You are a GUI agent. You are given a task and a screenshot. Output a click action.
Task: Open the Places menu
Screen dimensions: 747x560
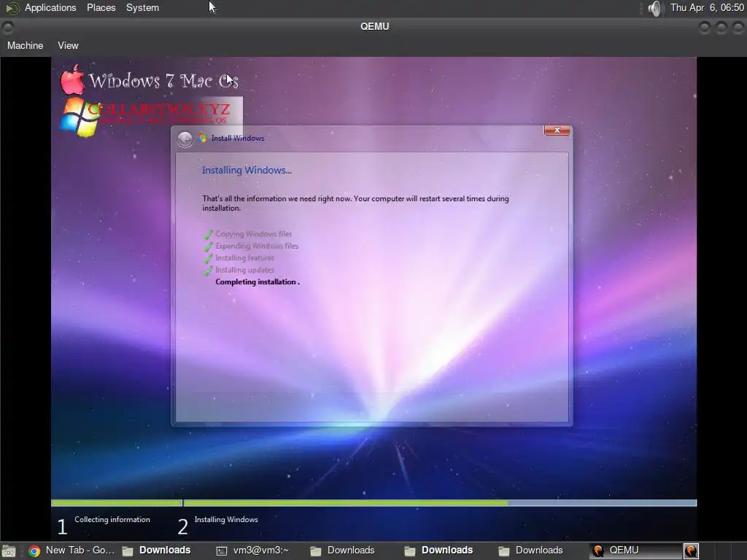pyautogui.click(x=101, y=7)
